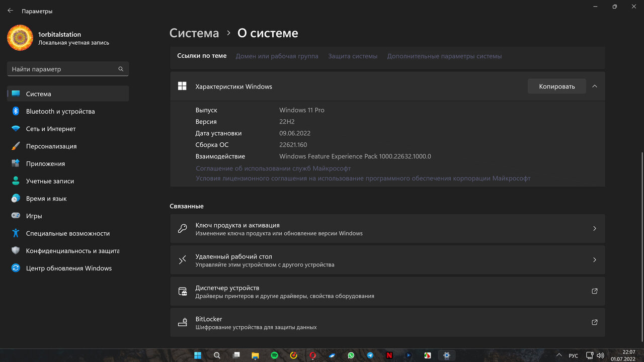Open Домен или рабочая группа link
Viewport: 644px width, 362px height.
[x=277, y=56]
